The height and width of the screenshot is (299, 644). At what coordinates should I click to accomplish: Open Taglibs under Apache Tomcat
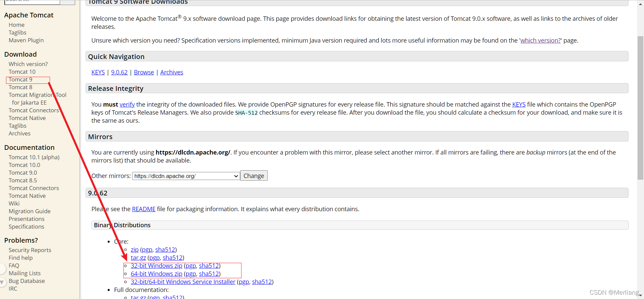17,33
